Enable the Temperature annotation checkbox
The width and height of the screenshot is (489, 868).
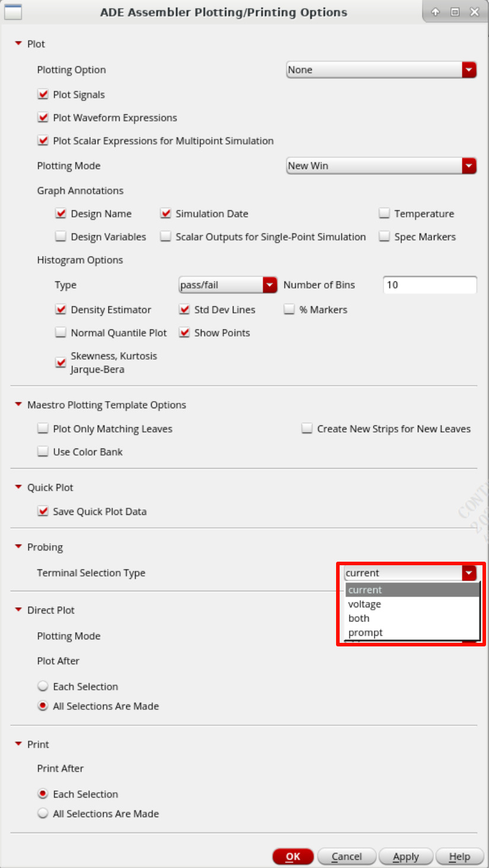(384, 214)
